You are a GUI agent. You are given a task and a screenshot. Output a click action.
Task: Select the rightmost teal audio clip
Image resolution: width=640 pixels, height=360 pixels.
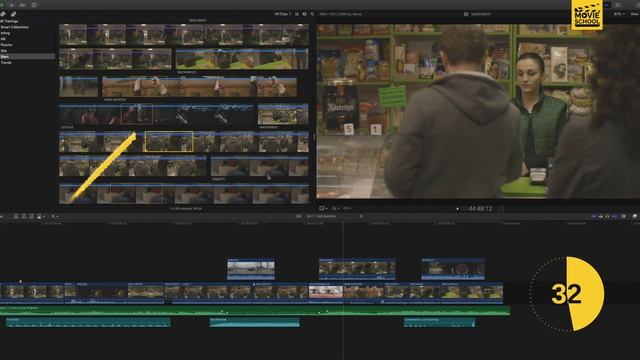440,322
